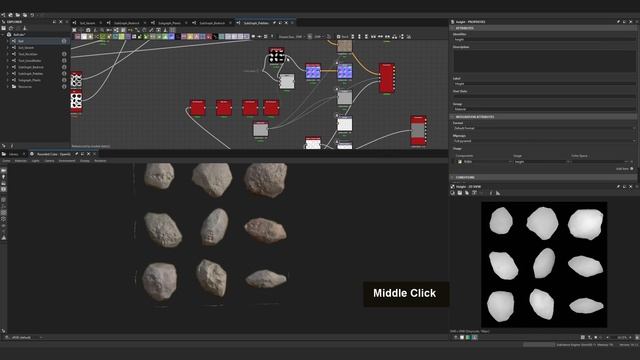Viewport: 640px width, 360px height.
Task: Click the hierarchy layout icon in the graph alignment toolbar
Action: tap(394, 37)
